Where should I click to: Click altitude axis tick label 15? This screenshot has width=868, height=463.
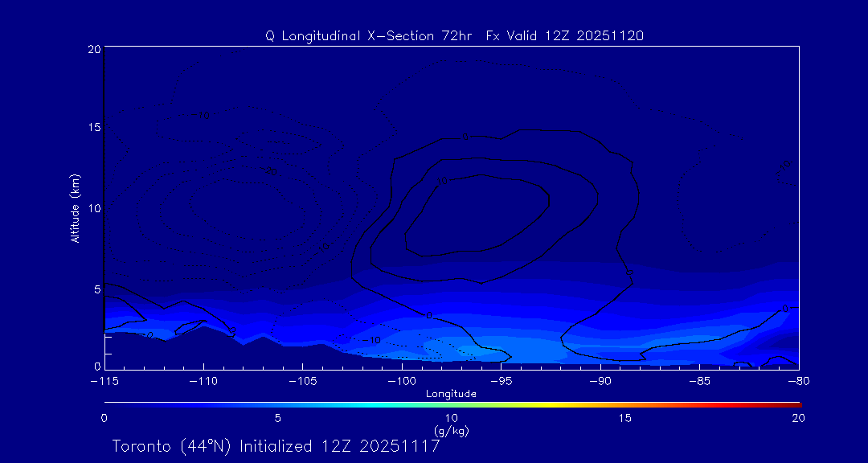pyautogui.click(x=95, y=127)
